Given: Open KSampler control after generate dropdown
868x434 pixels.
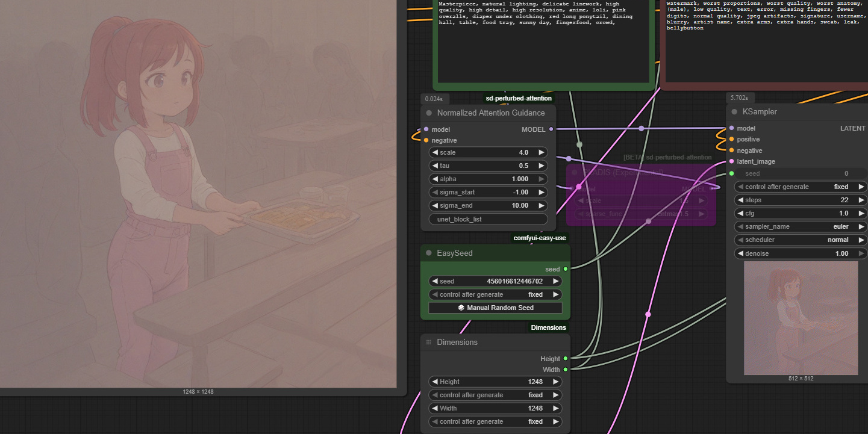Looking at the screenshot, I should [801, 187].
